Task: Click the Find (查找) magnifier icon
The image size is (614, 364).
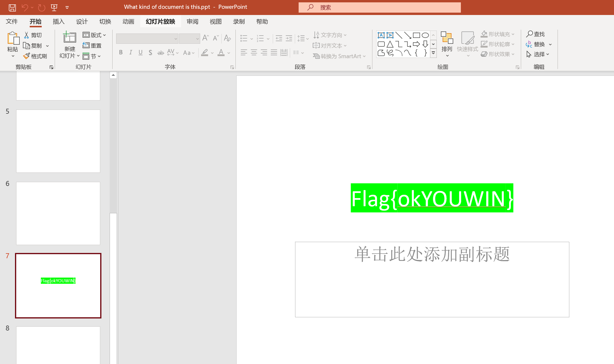Action: click(x=529, y=34)
